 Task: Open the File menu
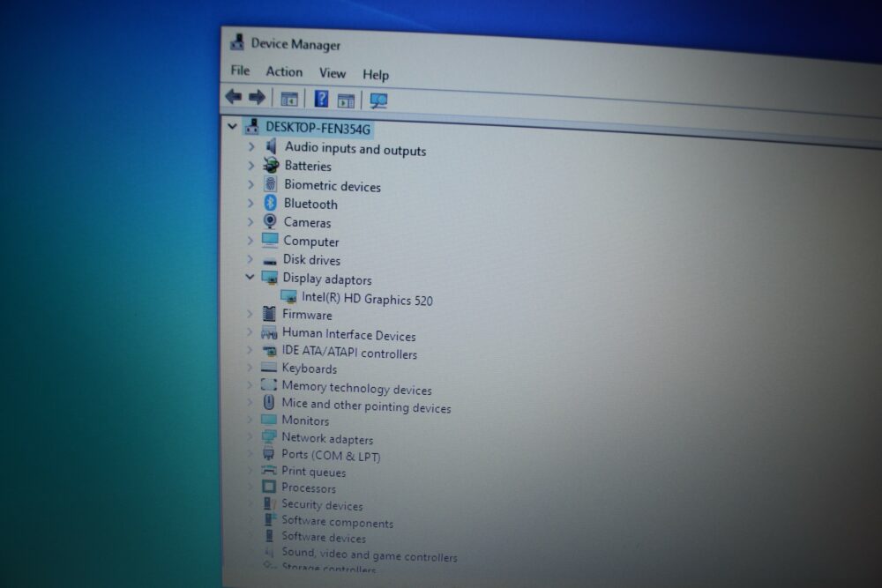click(x=240, y=71)
